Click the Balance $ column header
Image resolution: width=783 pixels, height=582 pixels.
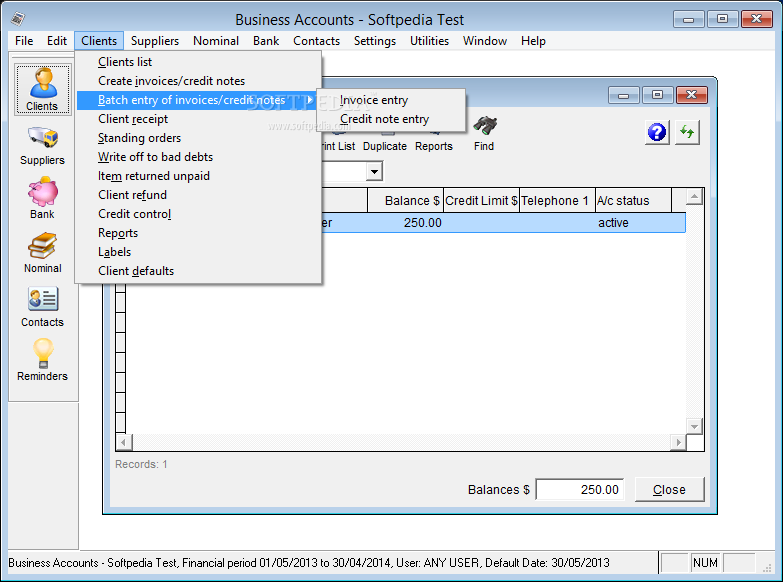tap(405, 200)
